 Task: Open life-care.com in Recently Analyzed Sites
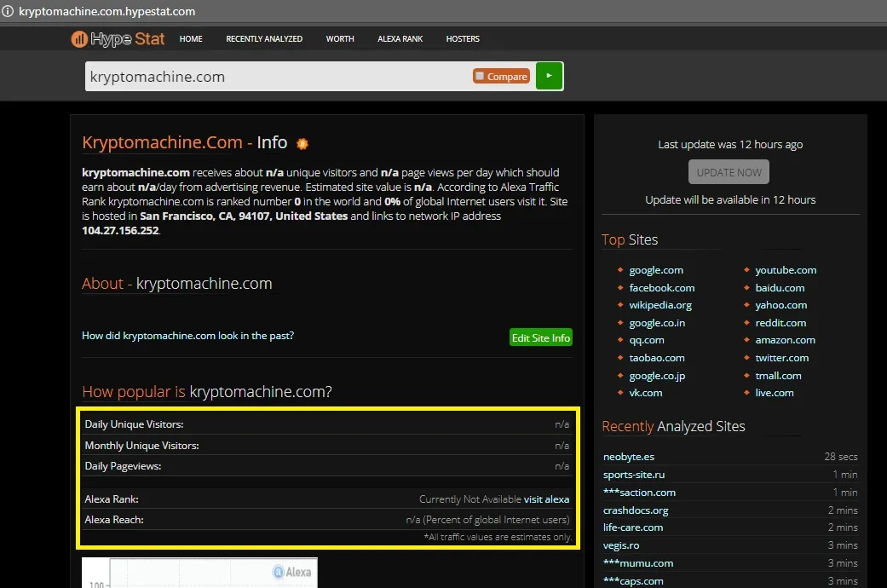633,527
